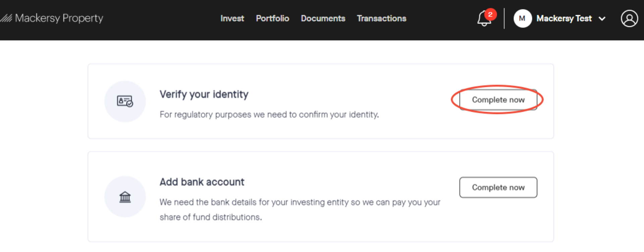
Task: Click the regulatory purposes description text
Action: (269, 115)
